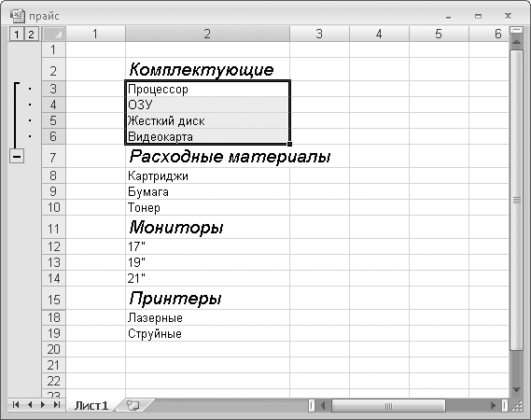Click vertical scrollbar down arrow
The image size is (531, 420).
click(x=516, y=390)
